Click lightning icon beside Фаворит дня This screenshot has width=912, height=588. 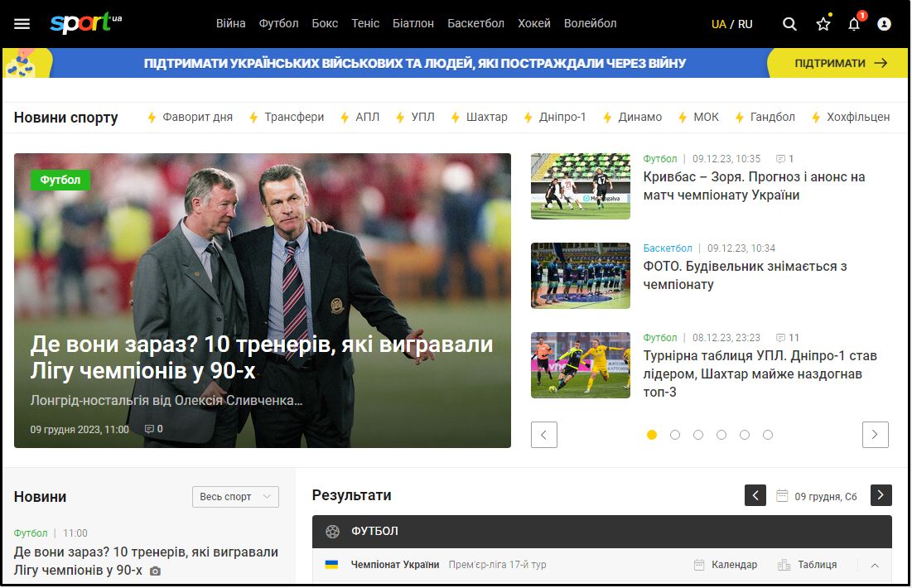(x=152, y=118)
